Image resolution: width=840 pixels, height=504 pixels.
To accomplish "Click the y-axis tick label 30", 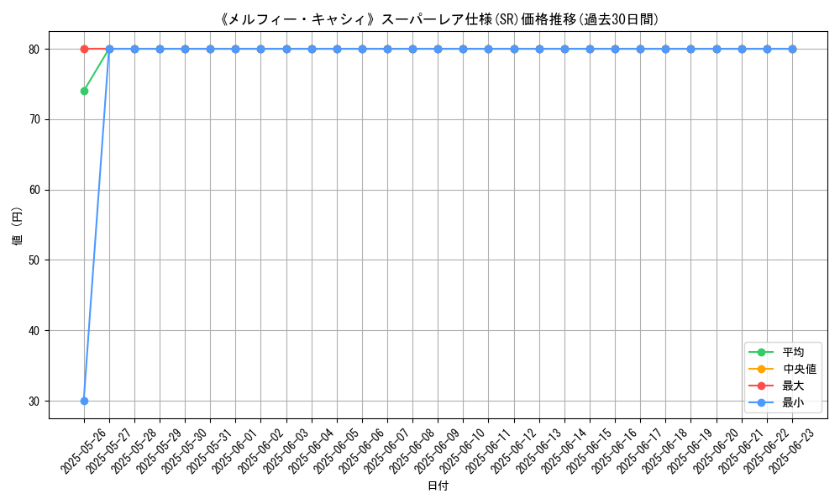I will pos(34,402).
